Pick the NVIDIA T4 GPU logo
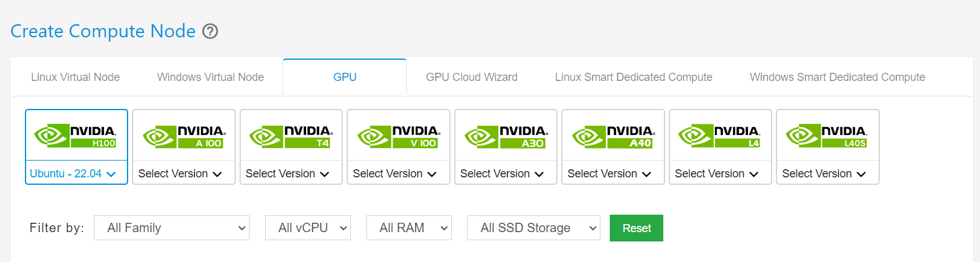 pos(291,136)
